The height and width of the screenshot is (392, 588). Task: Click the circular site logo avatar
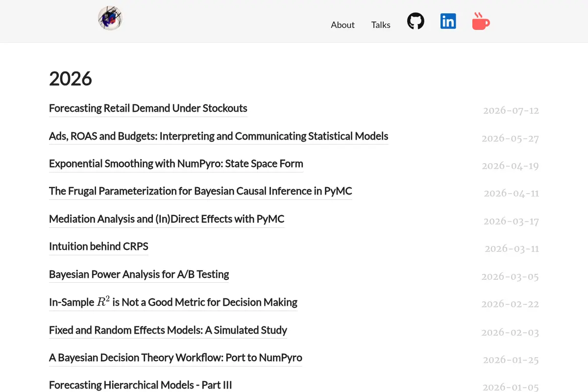pos(110,19)
